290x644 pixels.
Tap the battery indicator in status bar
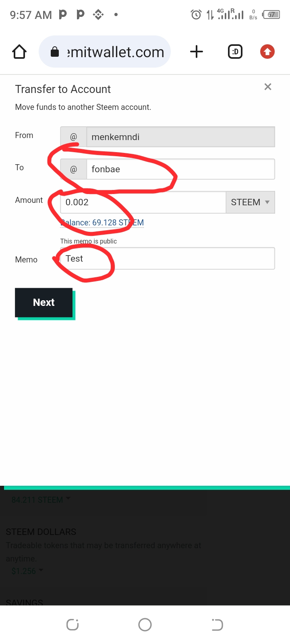coord(271,15)
